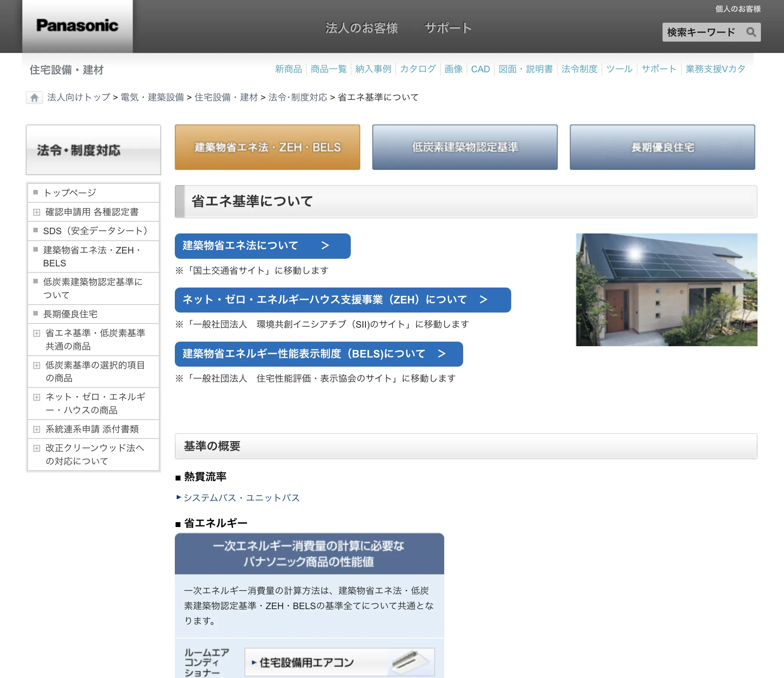Screen dimensions: 784x678
Task: Click the solar house photo
Action: 666,290
